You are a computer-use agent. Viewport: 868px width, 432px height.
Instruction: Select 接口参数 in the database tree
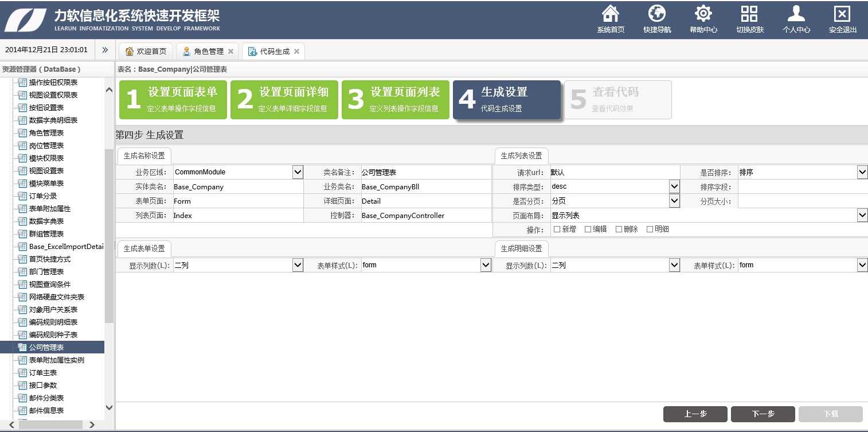(43, 386)
